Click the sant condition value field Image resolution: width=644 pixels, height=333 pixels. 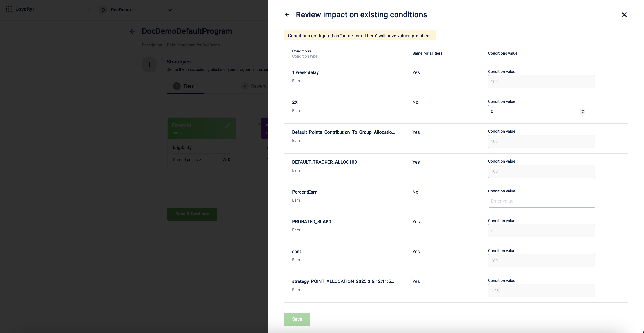coord(541,261)
